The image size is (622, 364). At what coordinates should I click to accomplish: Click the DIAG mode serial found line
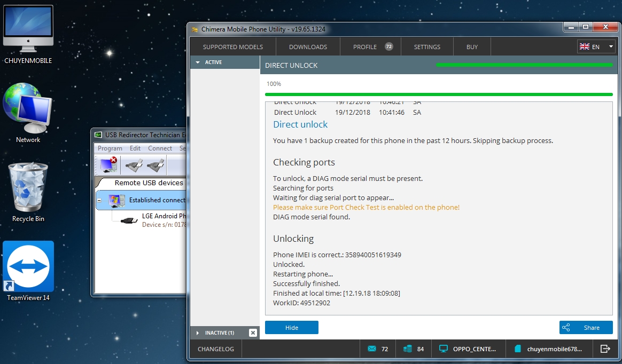pos(312,217)
